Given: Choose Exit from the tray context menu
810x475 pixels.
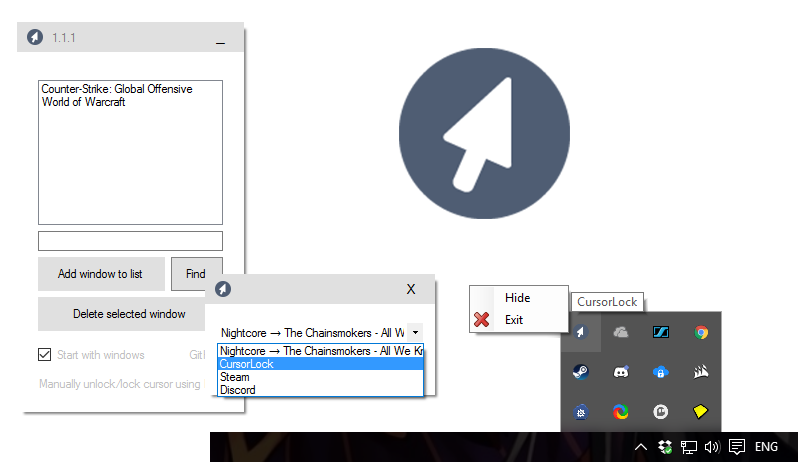Looking at the screenshot, I should (518, 320).
